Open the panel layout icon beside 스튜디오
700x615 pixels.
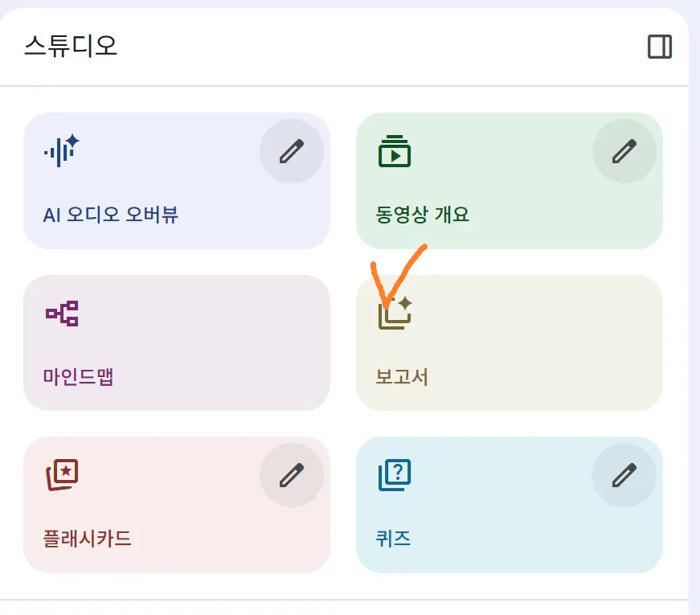click(x=660, y=47)
